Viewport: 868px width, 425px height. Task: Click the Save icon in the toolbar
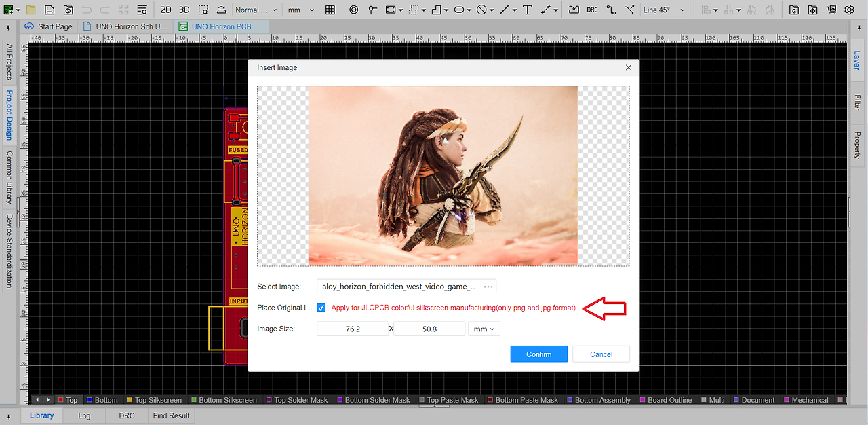(50, 10)
